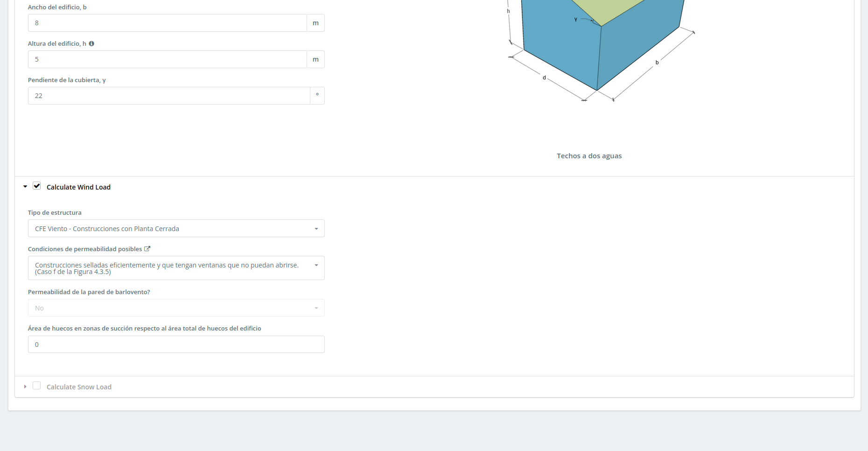Click the meter unit next to building height
This screenshot has width=868, height=451.
(315, 59)
